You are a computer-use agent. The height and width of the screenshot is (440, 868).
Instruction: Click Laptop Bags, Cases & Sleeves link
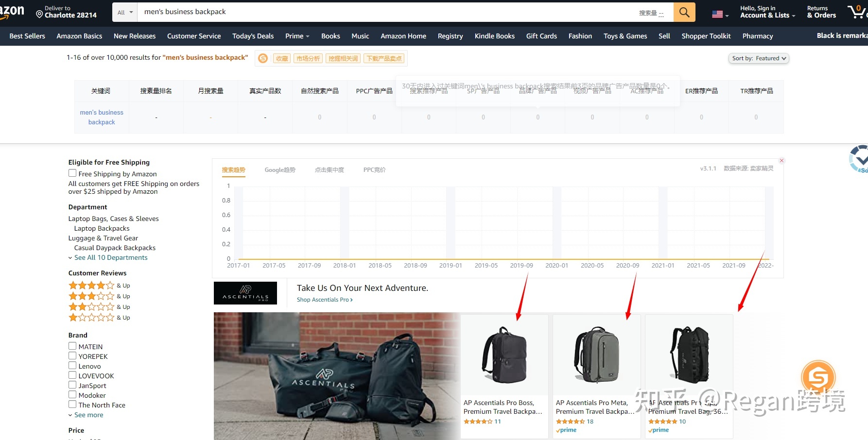(x=114, y=219)
